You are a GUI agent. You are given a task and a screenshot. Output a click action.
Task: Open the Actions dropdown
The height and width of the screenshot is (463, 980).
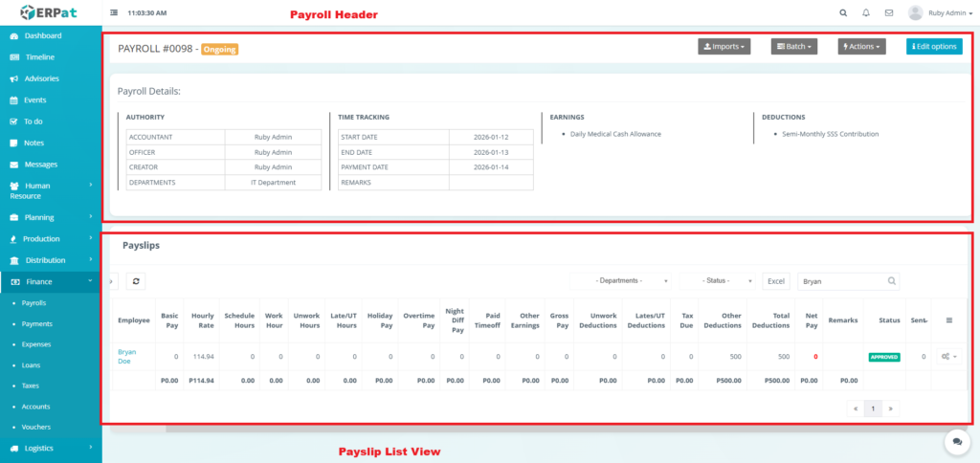point(861,46)
